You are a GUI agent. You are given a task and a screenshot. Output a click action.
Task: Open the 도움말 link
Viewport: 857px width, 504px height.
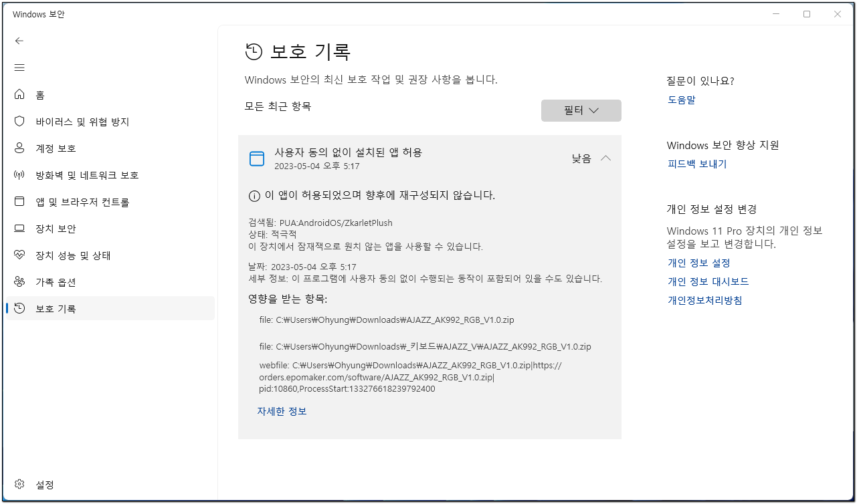coord(681,100)
